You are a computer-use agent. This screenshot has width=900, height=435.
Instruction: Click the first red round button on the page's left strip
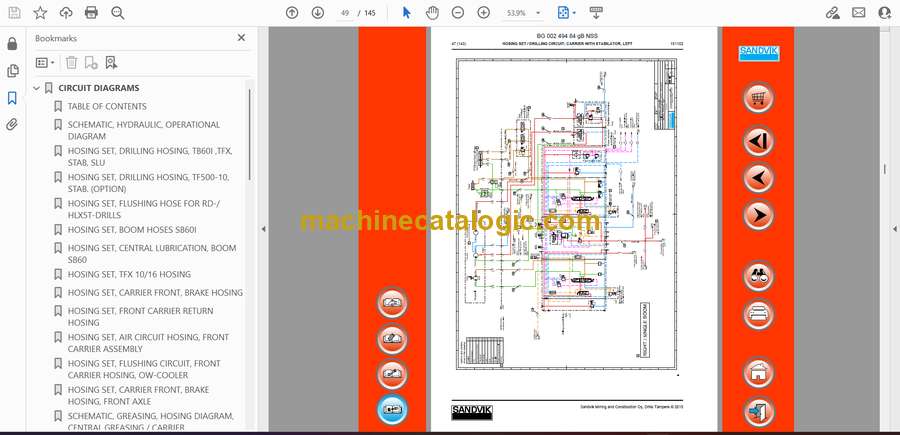392,303
